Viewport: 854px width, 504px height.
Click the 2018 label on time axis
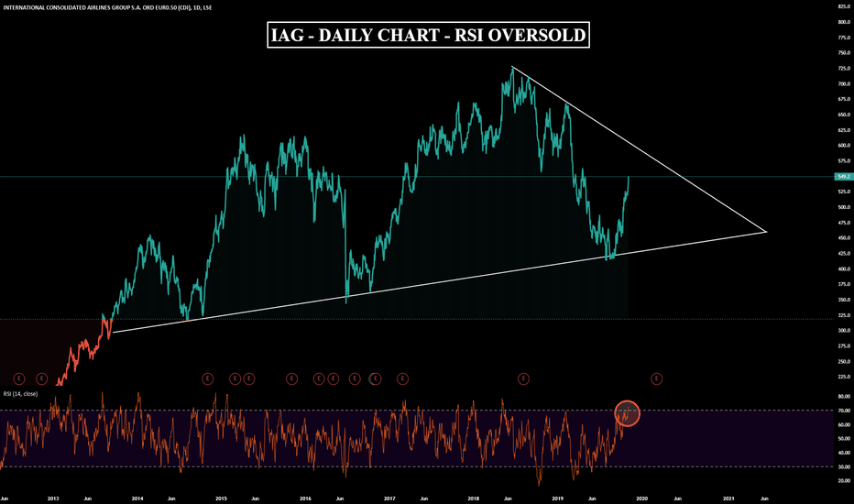tap(474, 499)
